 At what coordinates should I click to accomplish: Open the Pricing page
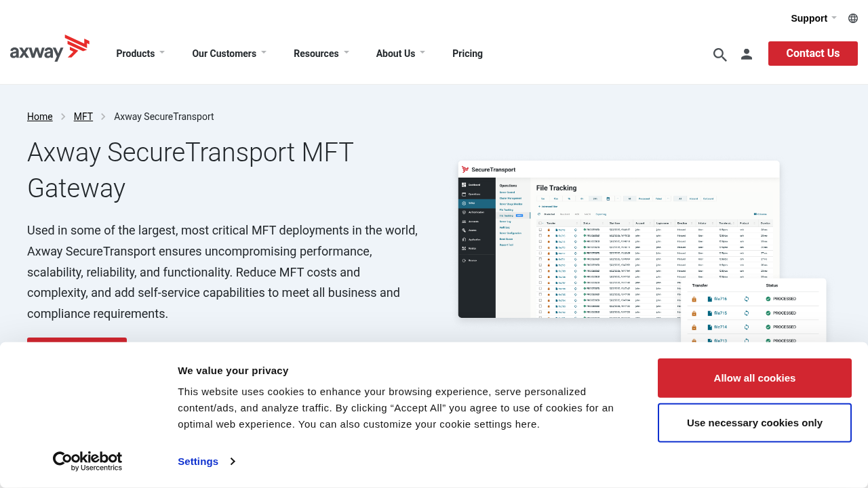pos(467,54)
